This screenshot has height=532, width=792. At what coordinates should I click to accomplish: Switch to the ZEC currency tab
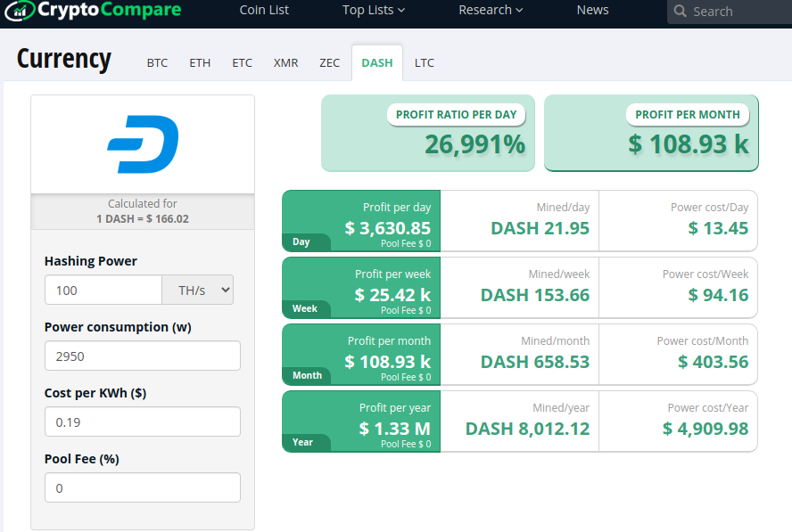pos(329,63)
